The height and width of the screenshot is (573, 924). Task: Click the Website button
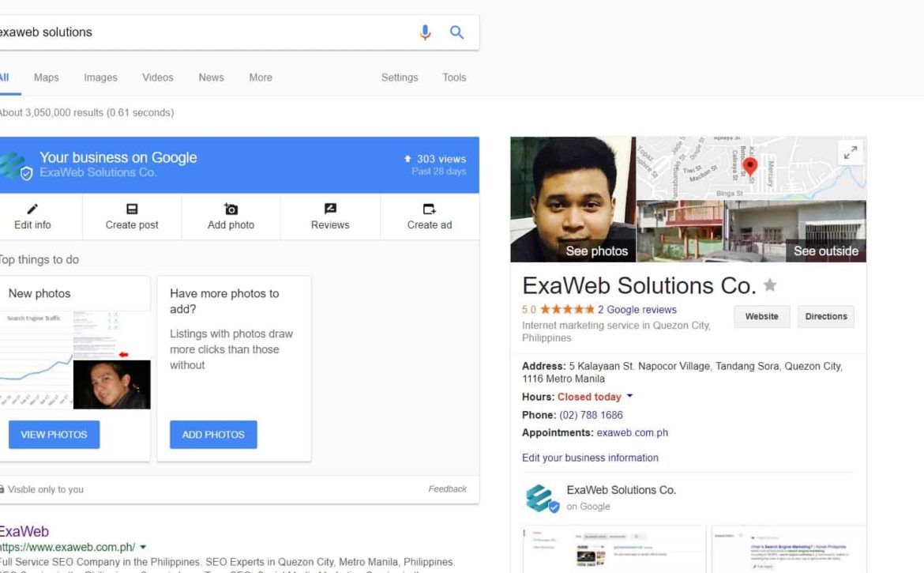(761, 317)
